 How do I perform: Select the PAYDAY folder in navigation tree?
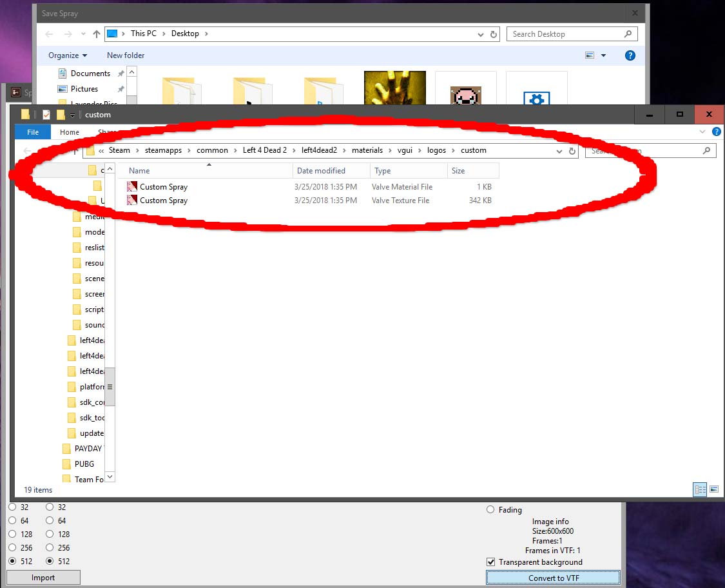click(88, 448)
